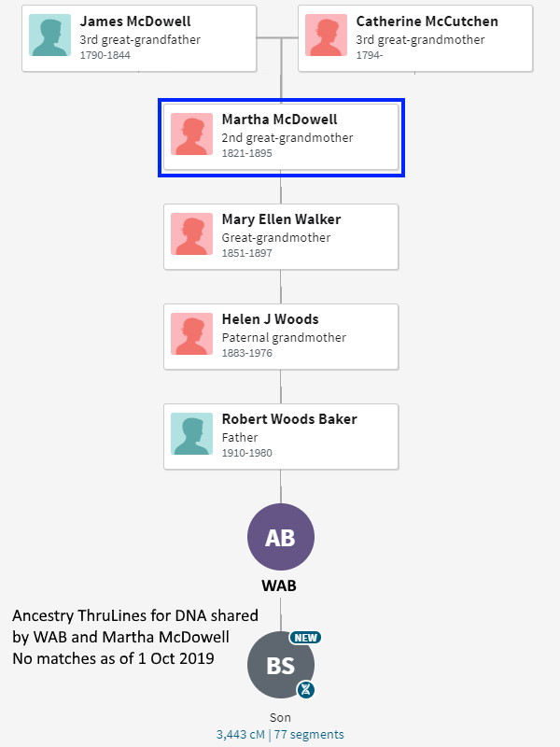Click James McDowell's male avatar icon

[x=50, y=35]
